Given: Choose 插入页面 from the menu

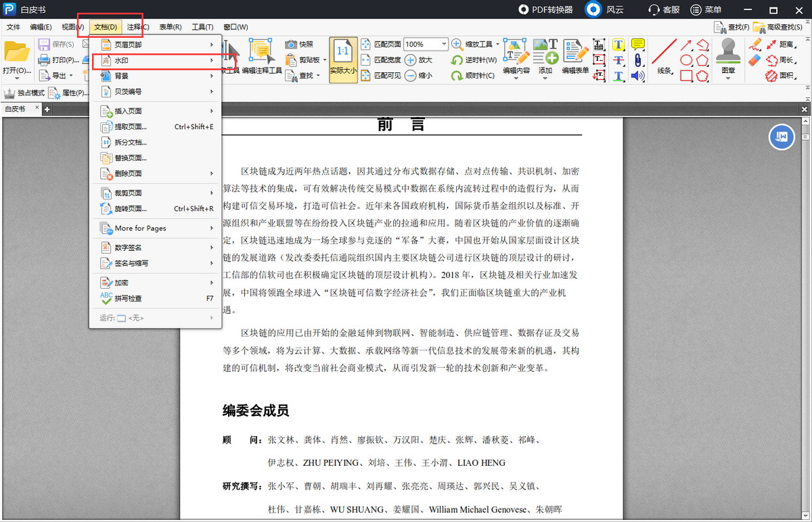Looking at the screenshot, I should pyautogui.click(x=156, y=111).
